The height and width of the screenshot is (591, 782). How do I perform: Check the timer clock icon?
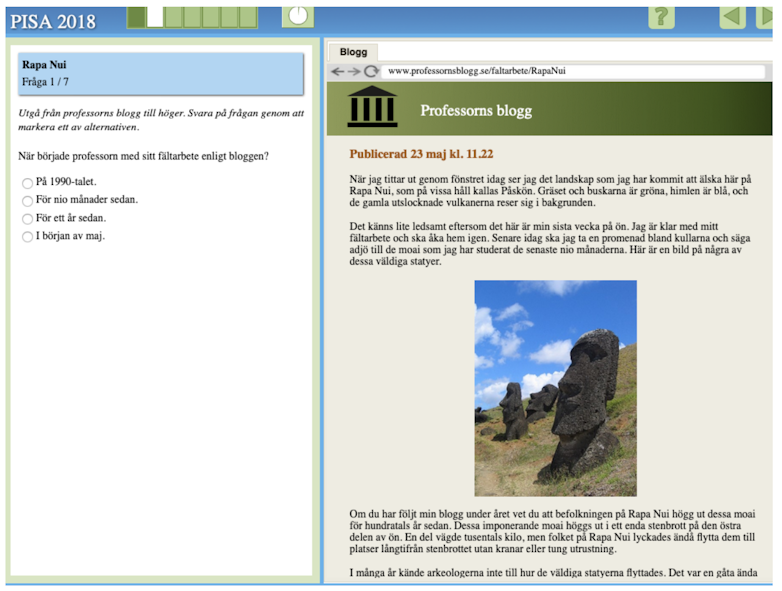tap(298, 16)
